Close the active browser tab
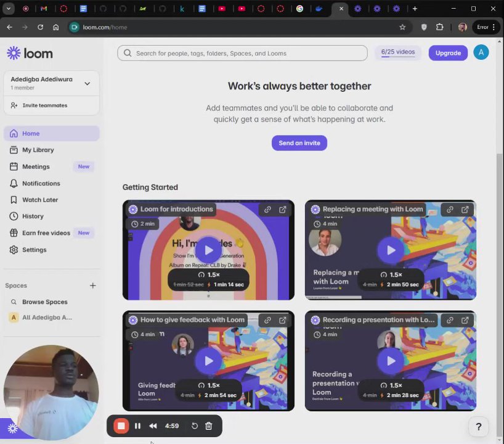Viewport: 504px width, 444px height. [x=341, y=9]
